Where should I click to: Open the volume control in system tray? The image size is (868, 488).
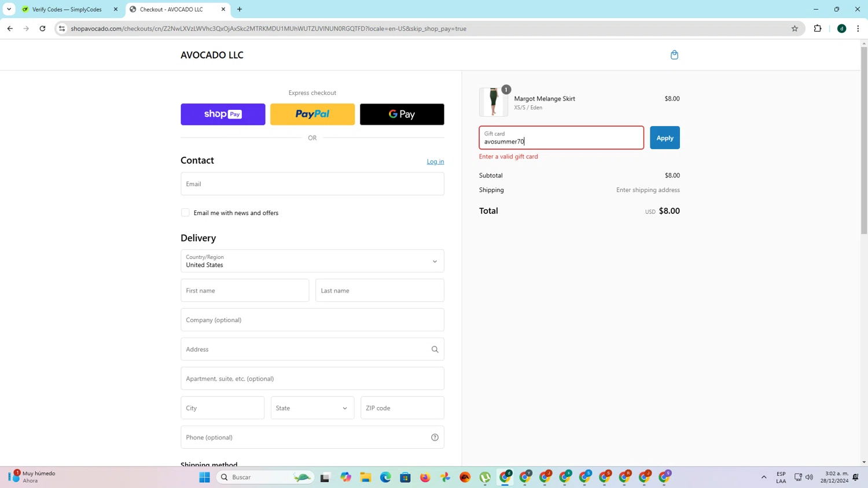809,477
